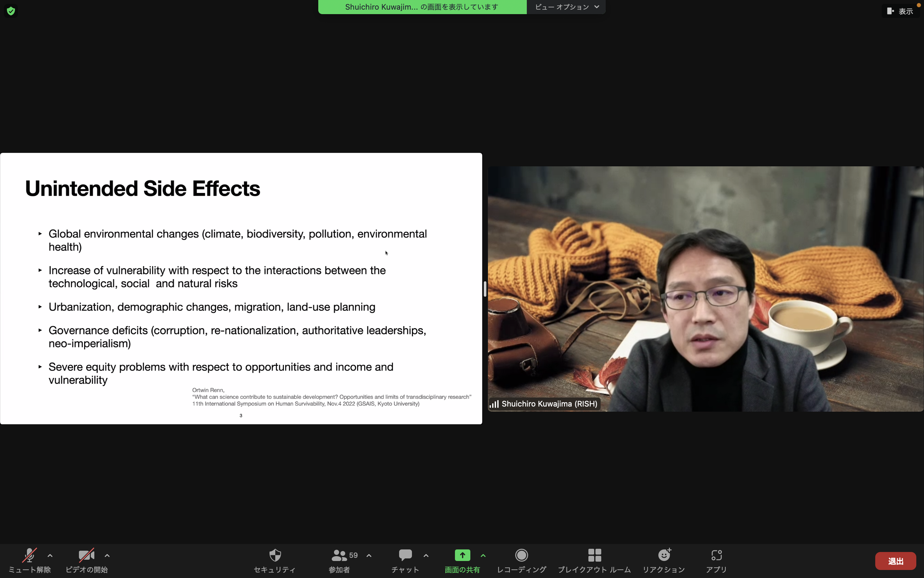
Task: Expand participants options chevron
Action: click(x=369, y=556)
